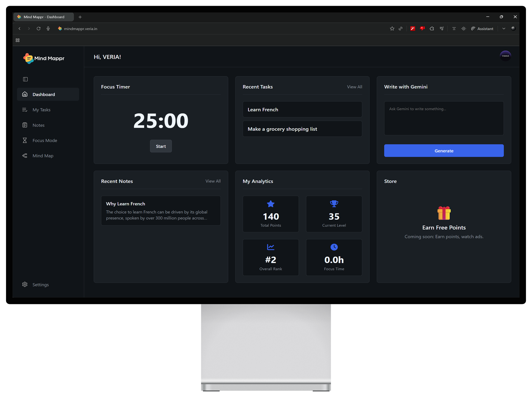This screenshot has width=532, height=401.
Task: Click the browser reload icon
Action: [x=38, y=29]
